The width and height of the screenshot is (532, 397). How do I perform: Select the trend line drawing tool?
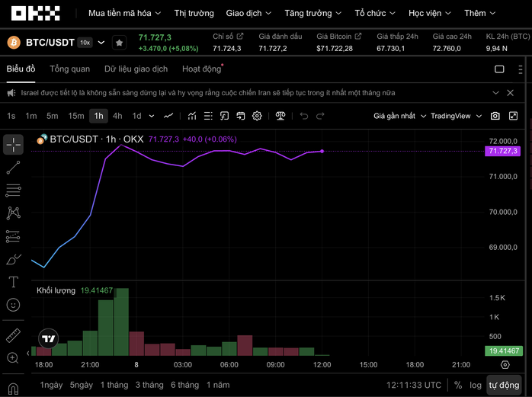13,167
